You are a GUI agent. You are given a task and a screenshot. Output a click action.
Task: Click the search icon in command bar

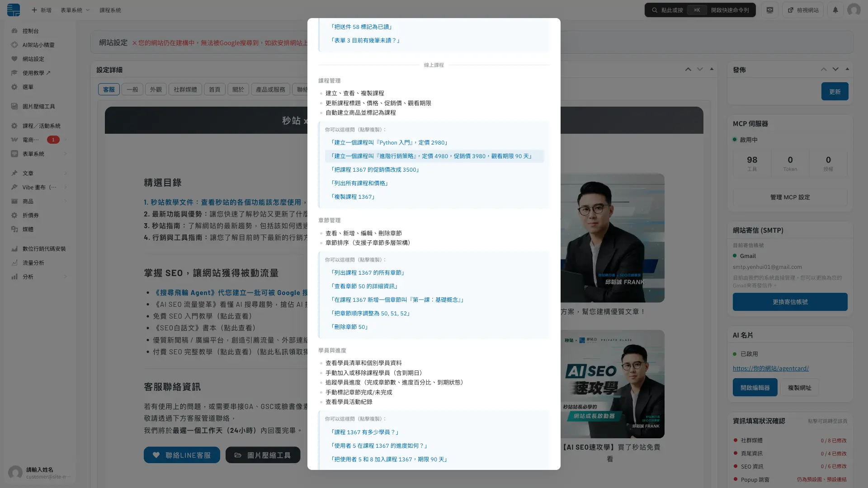654,10
